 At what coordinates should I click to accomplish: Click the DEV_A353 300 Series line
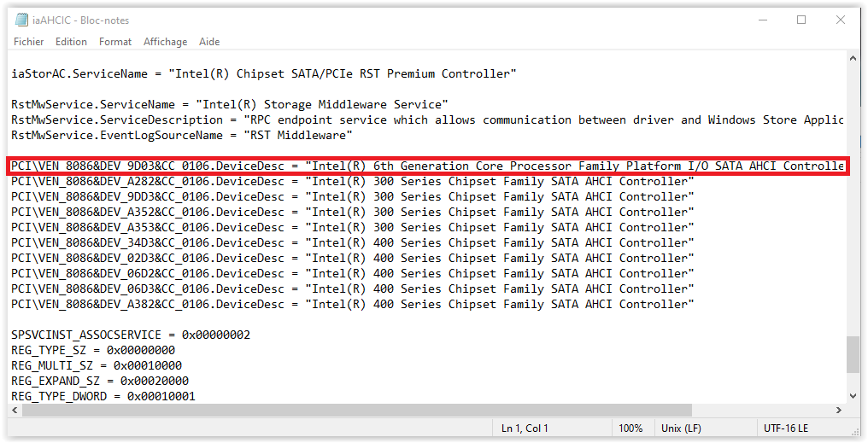pyautogui.click(x=353, y=227)
